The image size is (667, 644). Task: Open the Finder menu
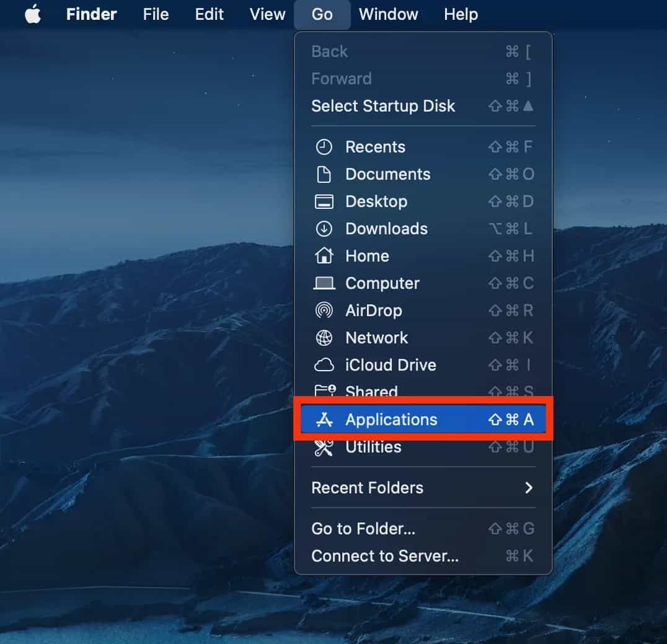(x=91, y=14)
